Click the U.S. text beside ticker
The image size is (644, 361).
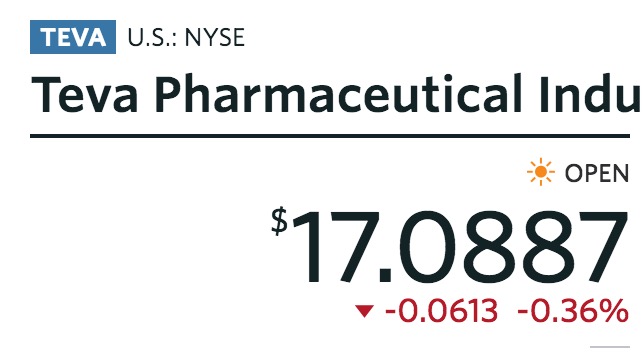pyautogui.click(x=152, y=37)
